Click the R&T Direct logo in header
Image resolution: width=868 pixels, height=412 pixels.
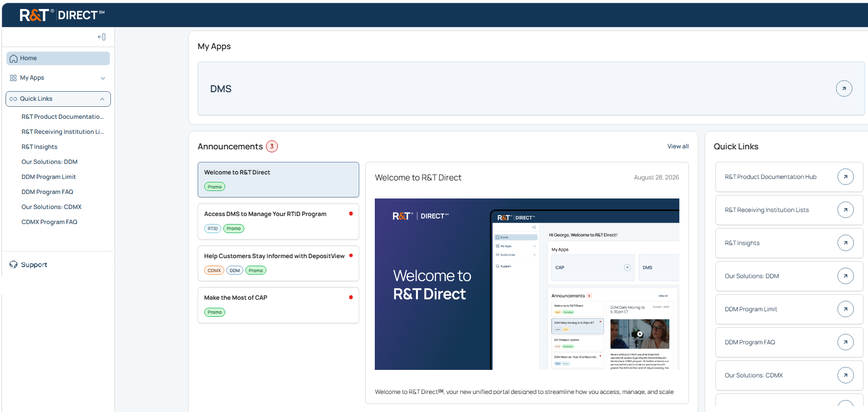(62, 15)
